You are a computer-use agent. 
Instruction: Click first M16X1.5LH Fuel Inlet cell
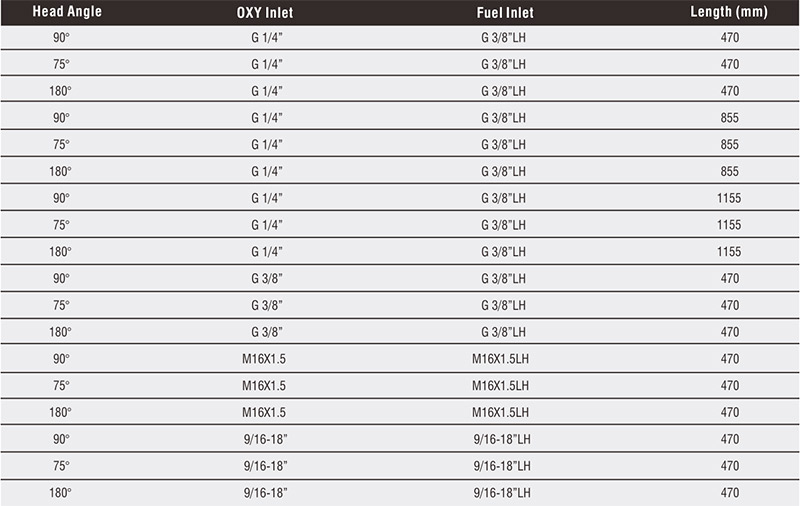click(x=500, y=359)
